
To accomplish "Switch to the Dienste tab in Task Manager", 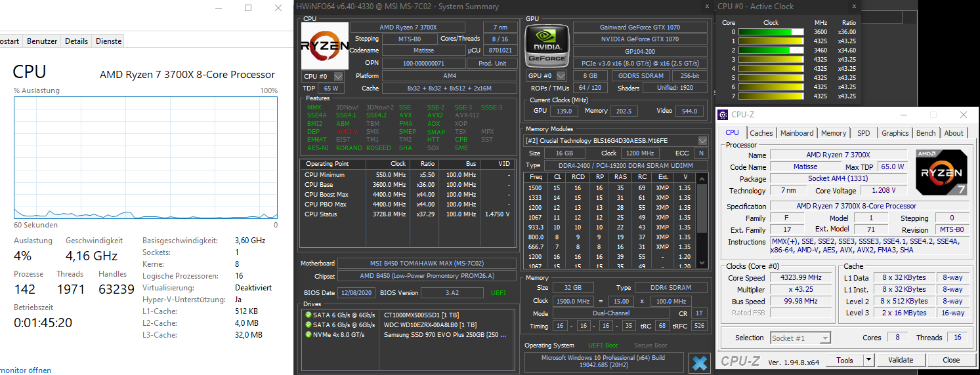I will pos(108,41).
